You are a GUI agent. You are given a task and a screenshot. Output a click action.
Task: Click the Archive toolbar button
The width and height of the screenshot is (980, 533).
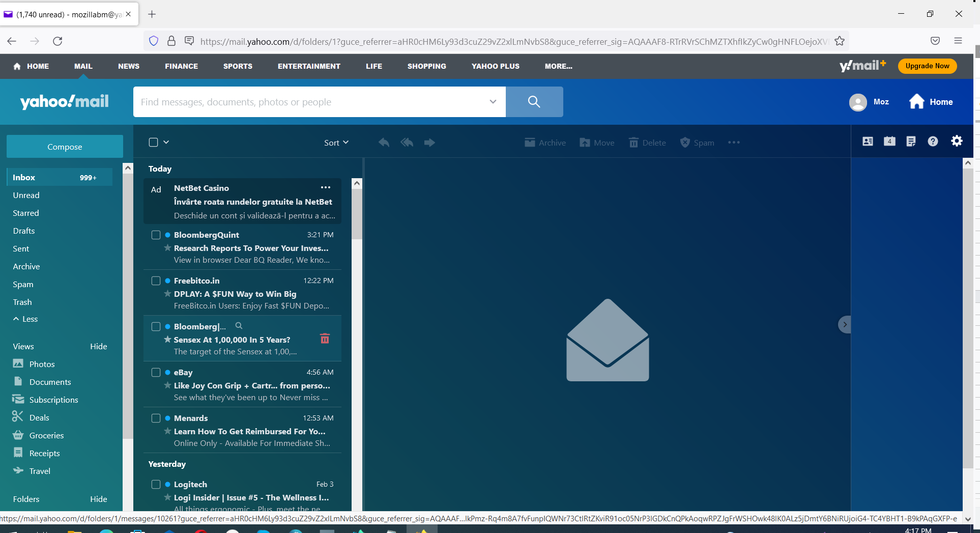[x=545, y=143]
